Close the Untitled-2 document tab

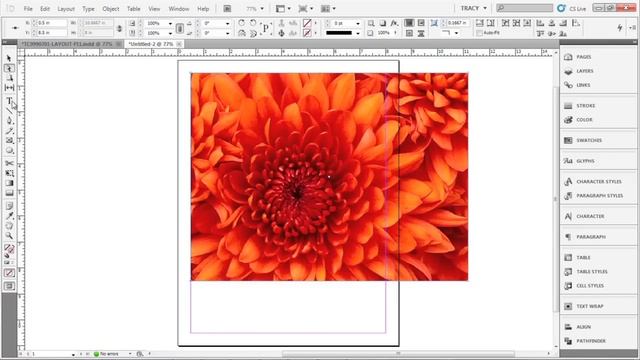(179, 44)
